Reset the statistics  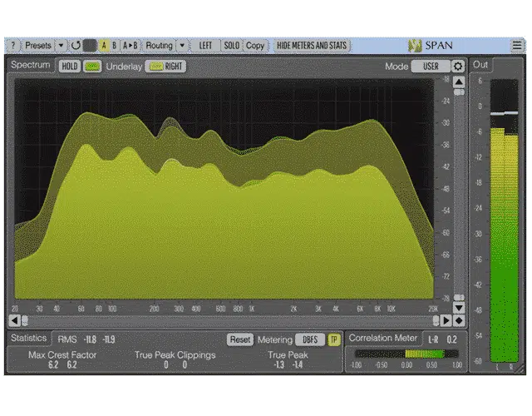pos(240,339)
